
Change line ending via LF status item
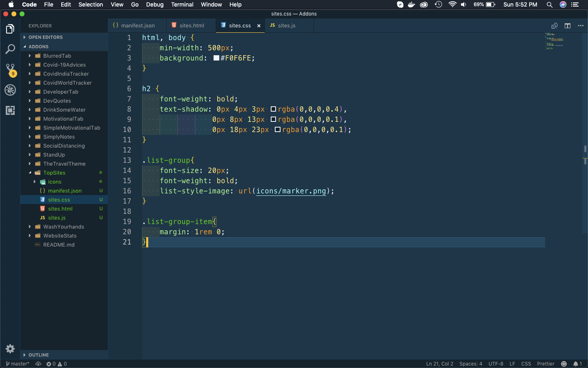(512, 364)
